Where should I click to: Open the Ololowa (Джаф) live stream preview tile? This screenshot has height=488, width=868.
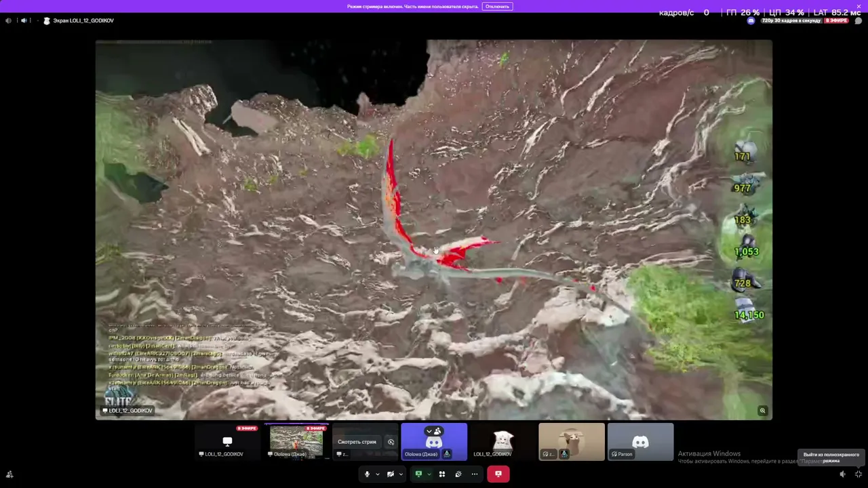296,442
